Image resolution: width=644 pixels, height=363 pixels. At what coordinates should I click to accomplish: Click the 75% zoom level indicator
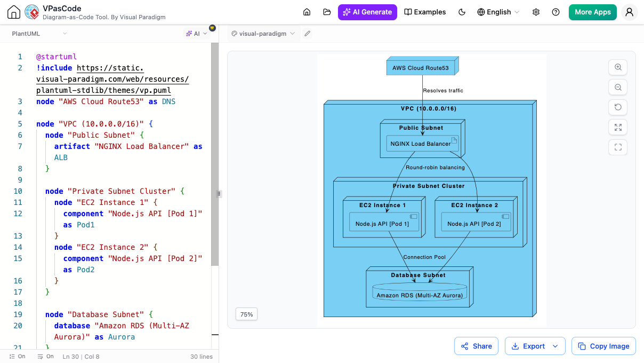point(247,314)
